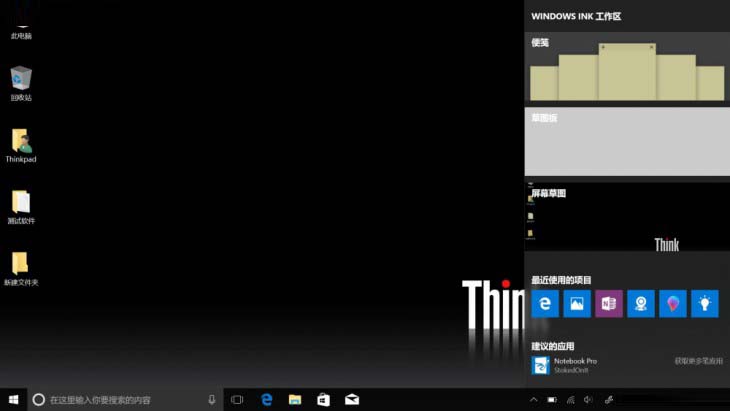Viewport: 730px width, 411px height.
Task: Open File Explorer from the taskbar
Action: click(x=295, y=399)
